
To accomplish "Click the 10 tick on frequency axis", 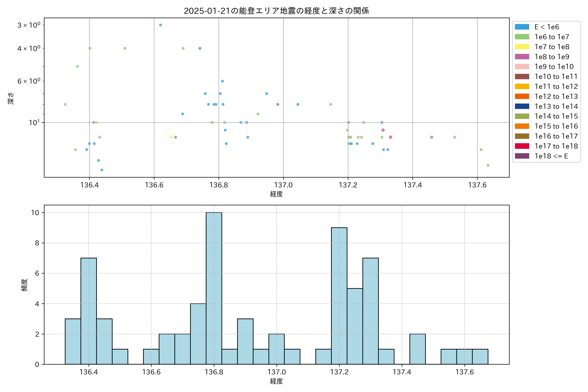I will tap(35, 212).
